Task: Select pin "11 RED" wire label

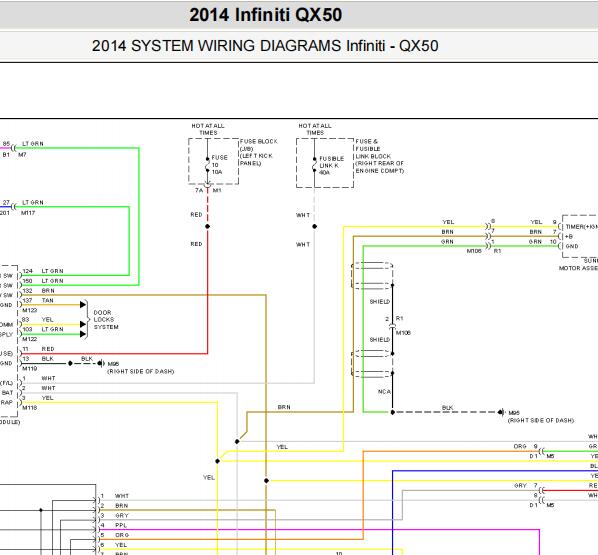Action: (x=39, y=349)
